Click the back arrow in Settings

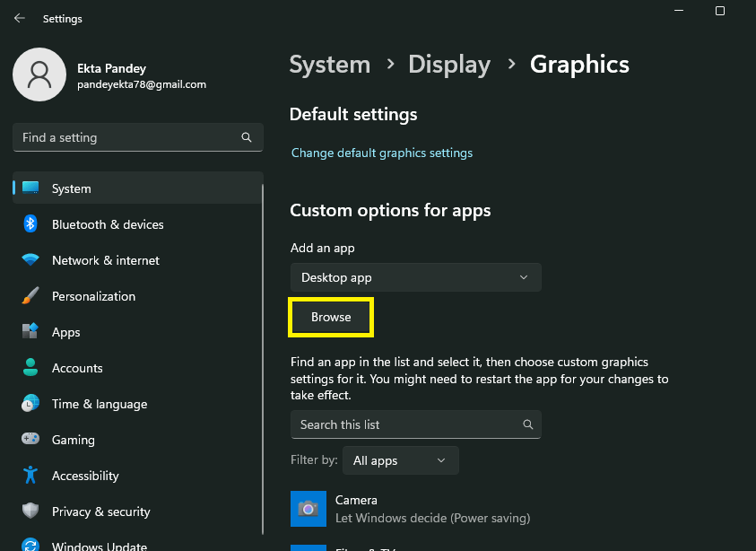(x=20, y=18)
